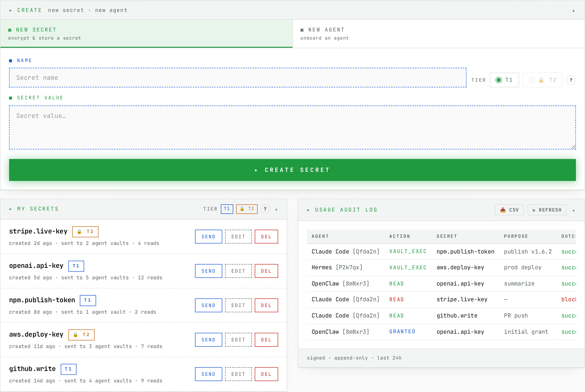Delete the github.write secret
Image resolution: width=585 pixels, height=392 pixels.
[x=266, y=374]
